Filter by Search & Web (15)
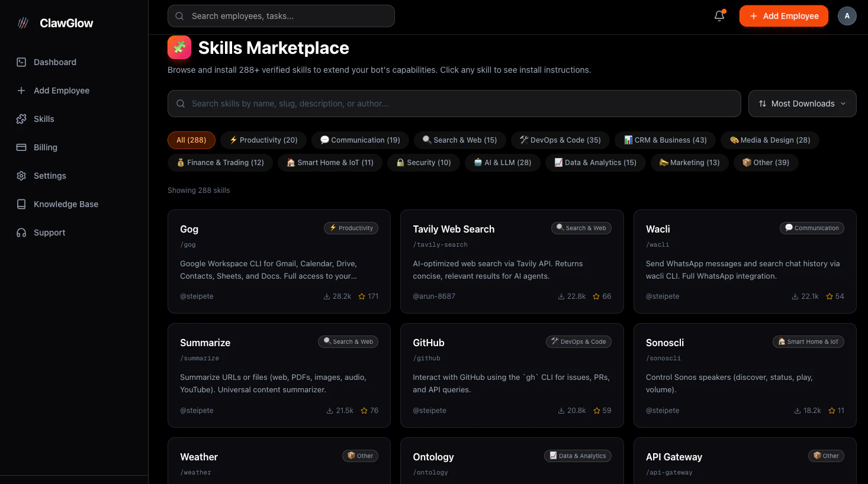 (x=460, y=140)
